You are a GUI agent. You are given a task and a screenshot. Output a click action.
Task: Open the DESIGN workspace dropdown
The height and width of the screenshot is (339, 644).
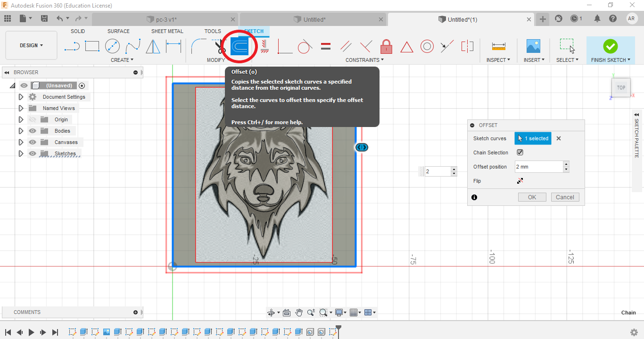[x=31, y=45]
